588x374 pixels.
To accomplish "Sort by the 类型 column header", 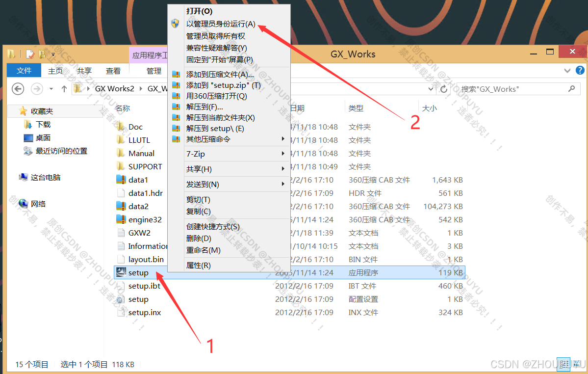I will [356, 108].
